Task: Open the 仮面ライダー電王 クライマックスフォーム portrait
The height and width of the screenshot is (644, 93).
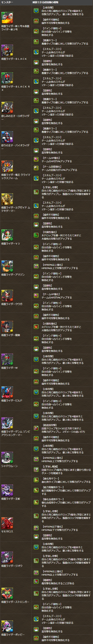Action: point(7,166)
